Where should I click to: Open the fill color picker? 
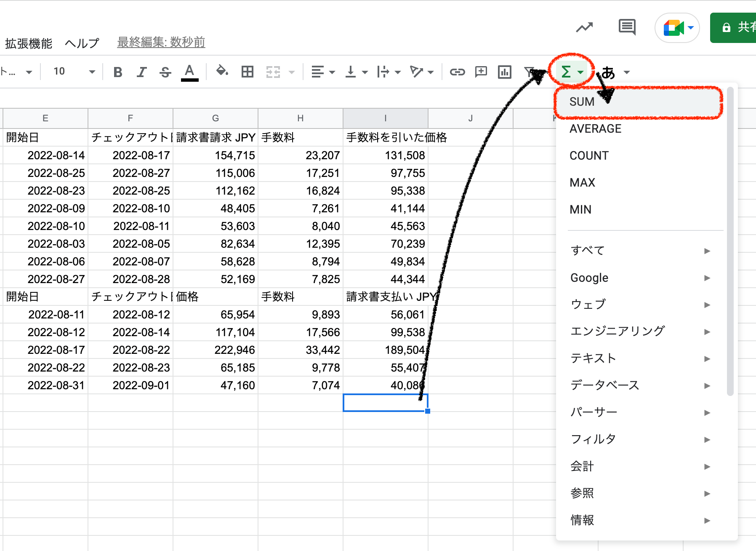tap(222, 71)
